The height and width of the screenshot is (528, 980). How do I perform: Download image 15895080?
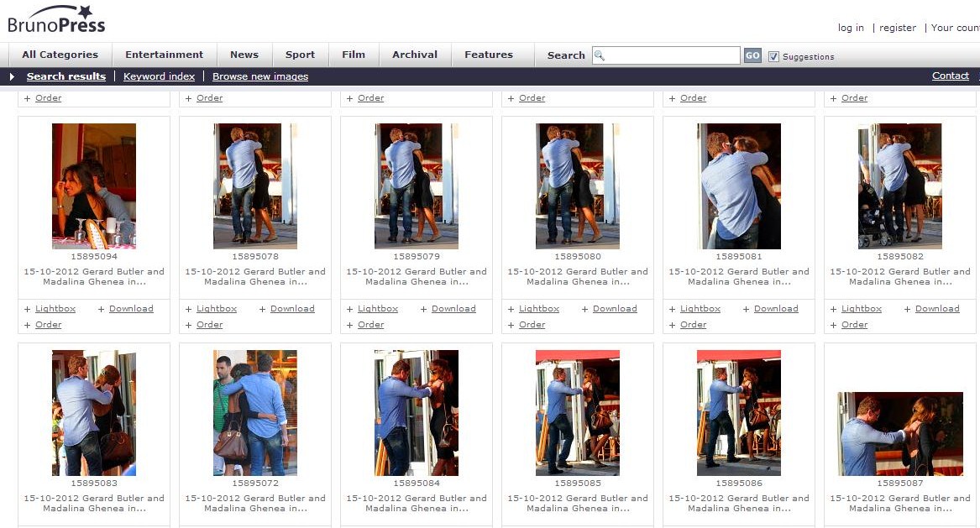(615, 309)
